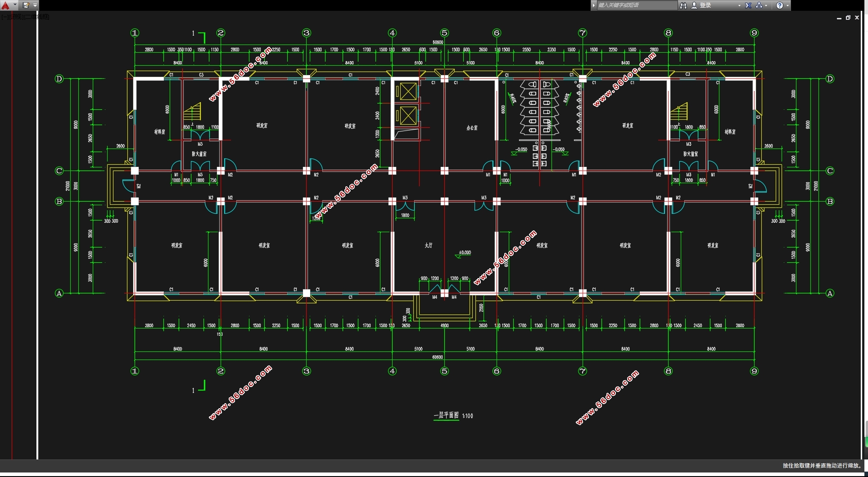
Task: Expand the dropdown next to triangle icon
Action: click(x=766, y=5)
